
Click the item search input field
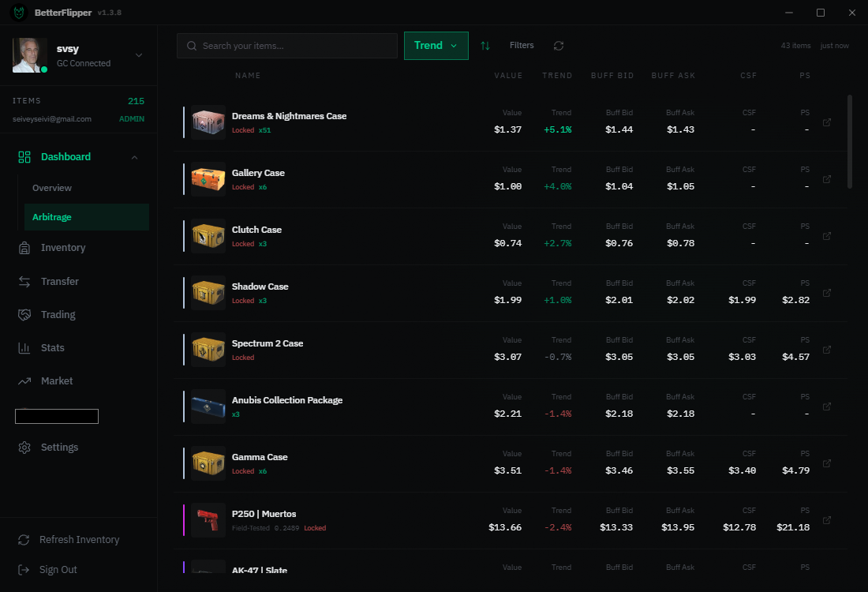[286, 46]
